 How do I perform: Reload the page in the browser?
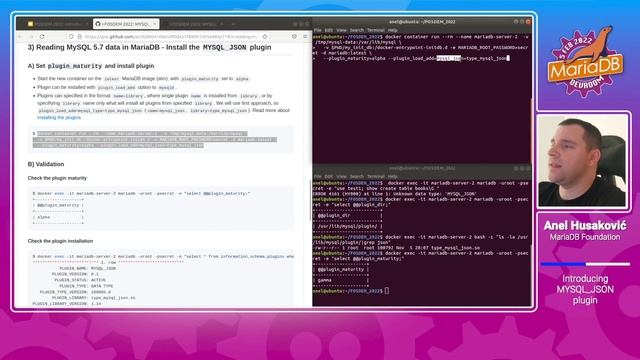[x=42, y=37]
